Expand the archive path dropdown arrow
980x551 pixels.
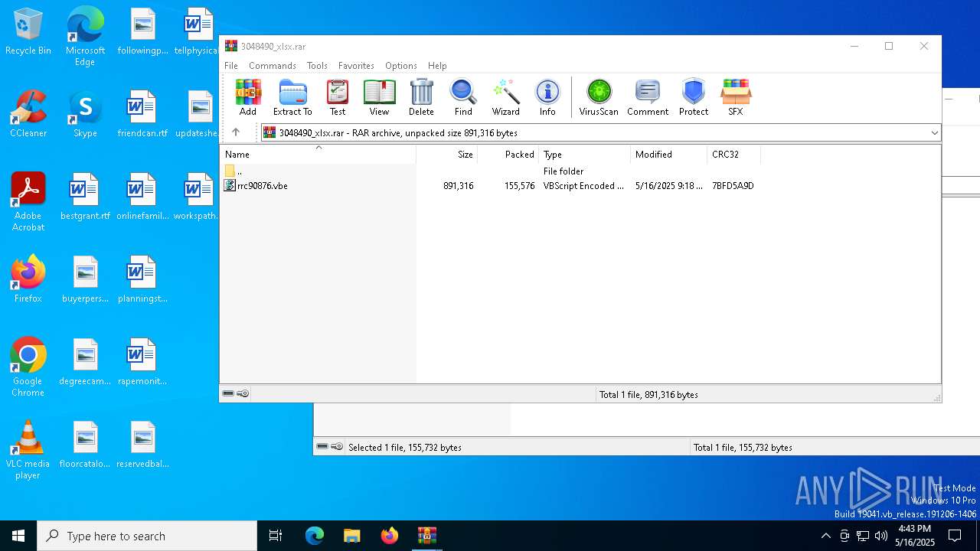coord(934,133)
